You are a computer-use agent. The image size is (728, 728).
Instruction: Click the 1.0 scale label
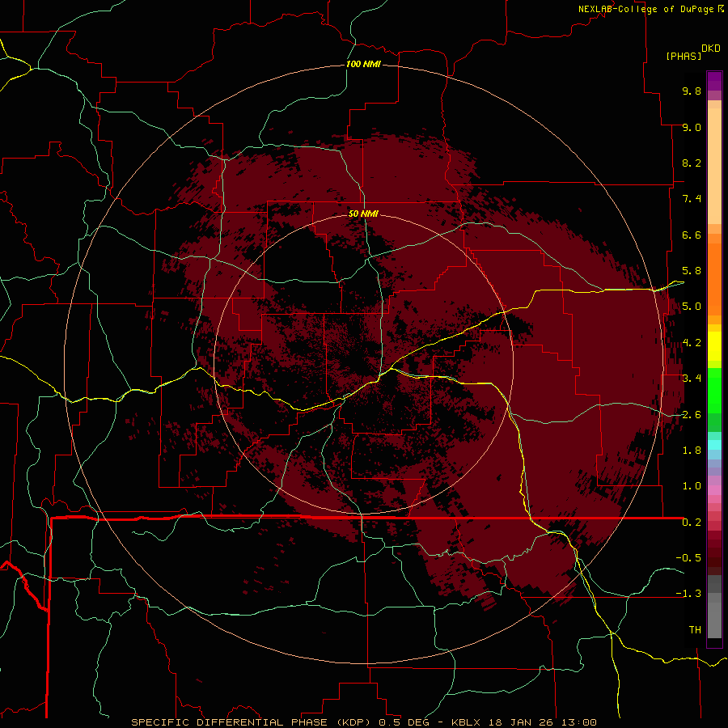[x=692, y=486]
